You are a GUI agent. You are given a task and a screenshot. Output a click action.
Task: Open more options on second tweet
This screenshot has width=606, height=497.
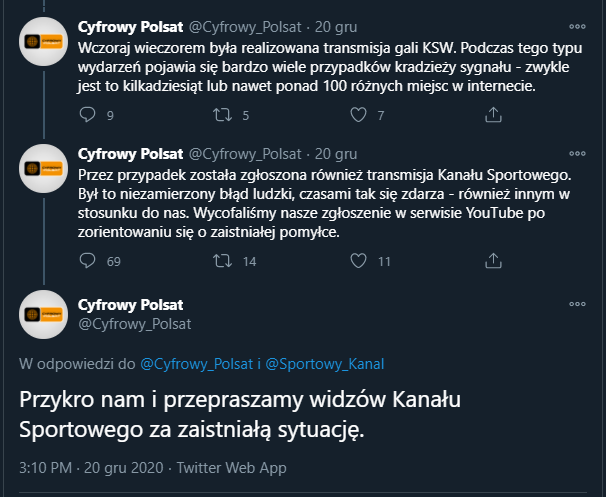tap(577, 155)
